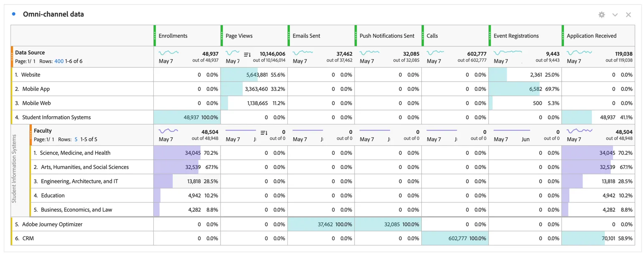Select the Mobile Web row

(82, 103)
